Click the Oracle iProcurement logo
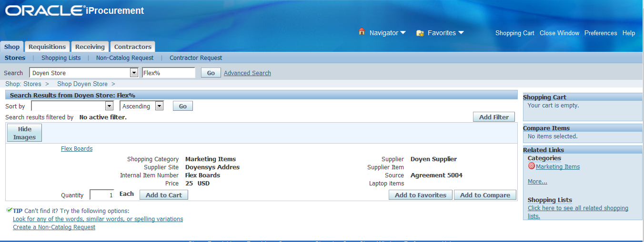This screenshot has height=242, width=644. [x=75, y=10]
